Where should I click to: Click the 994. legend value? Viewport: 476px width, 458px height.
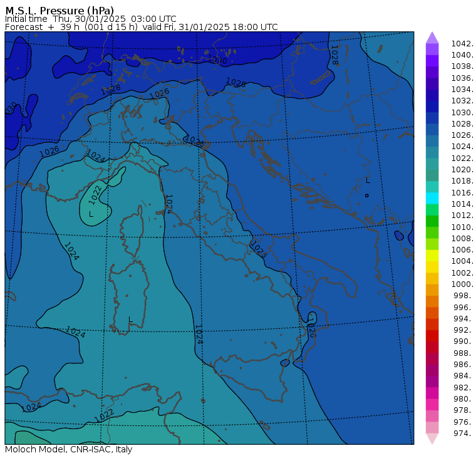(x=463, y=319)
